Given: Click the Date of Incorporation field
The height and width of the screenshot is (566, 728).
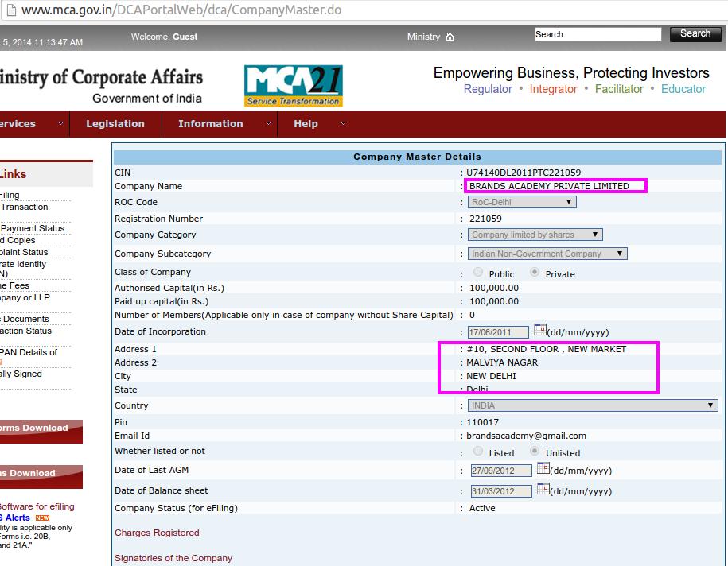Looking at the screenshot, I should pos(498,332).
